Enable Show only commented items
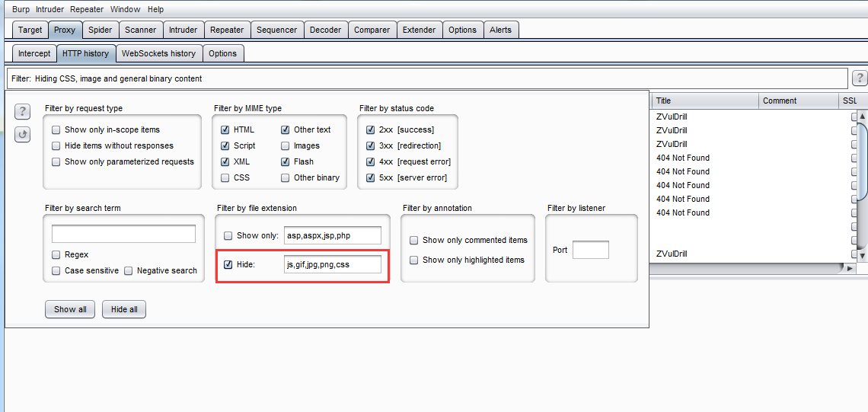 413,241
